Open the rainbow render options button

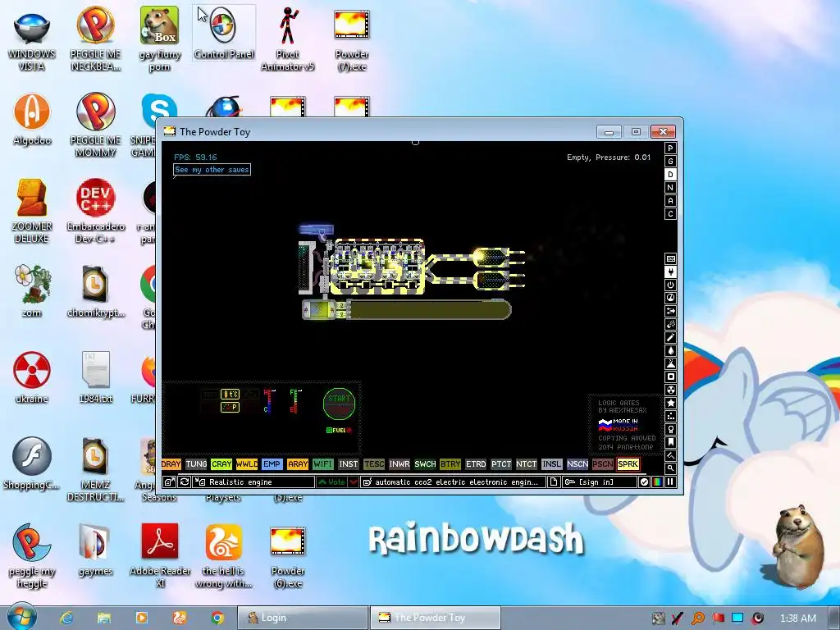tap(657, 482)
